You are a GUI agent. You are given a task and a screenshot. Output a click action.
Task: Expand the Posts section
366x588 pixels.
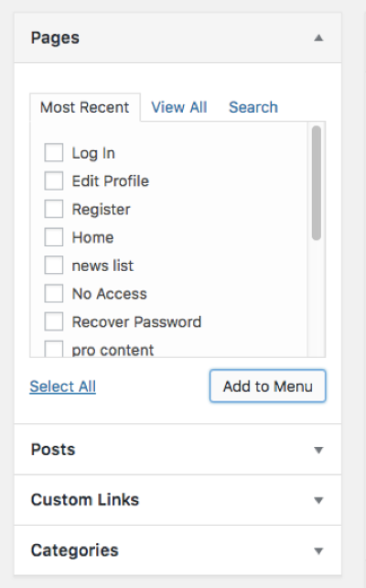point(318,450)
